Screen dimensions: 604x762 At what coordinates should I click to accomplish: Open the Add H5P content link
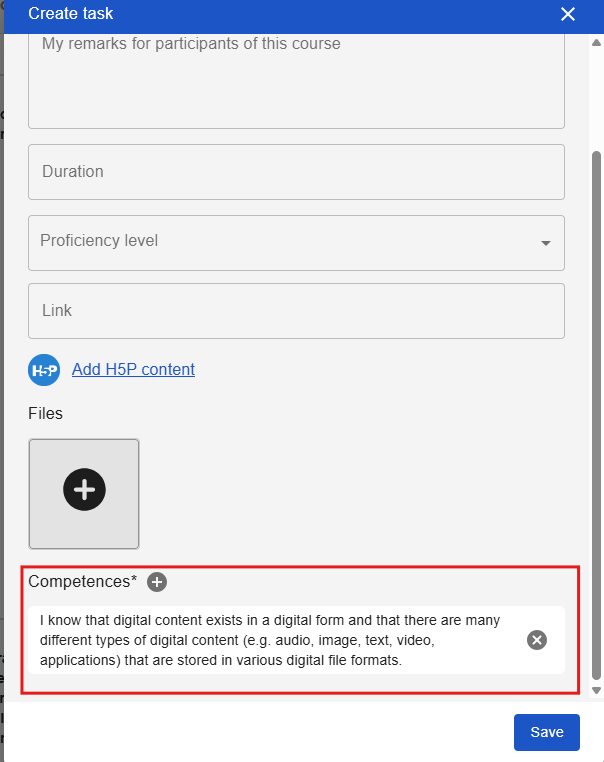(x=133, y=370)
